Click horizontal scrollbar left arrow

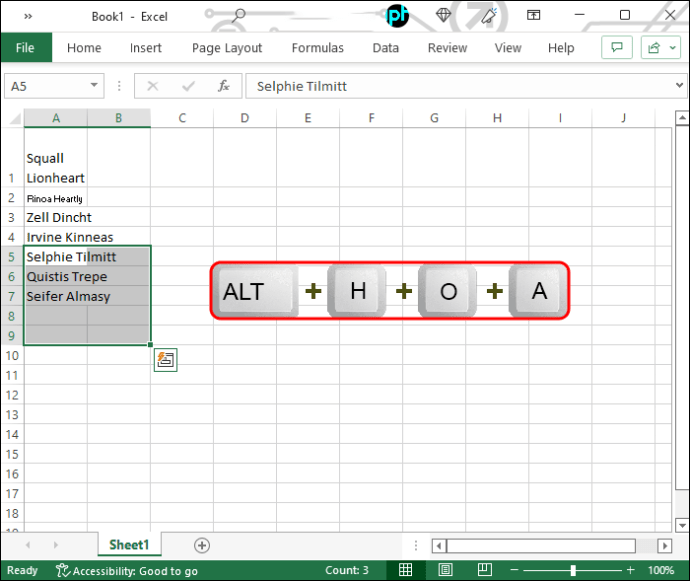[438, 546]
